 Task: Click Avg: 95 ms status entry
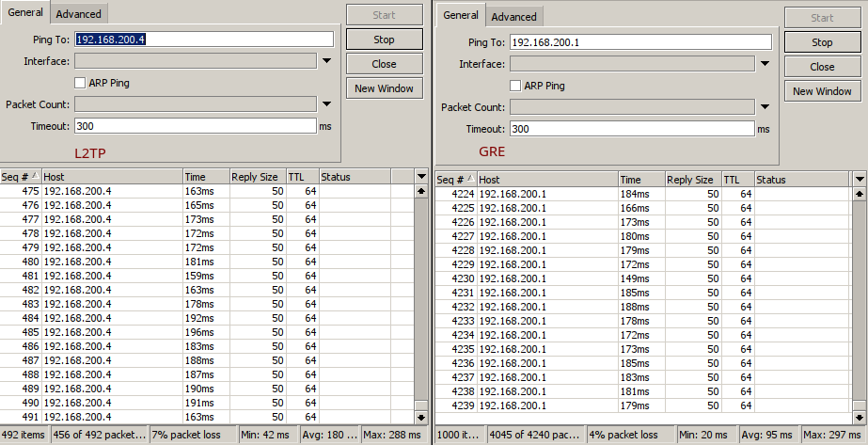point(769,435)
